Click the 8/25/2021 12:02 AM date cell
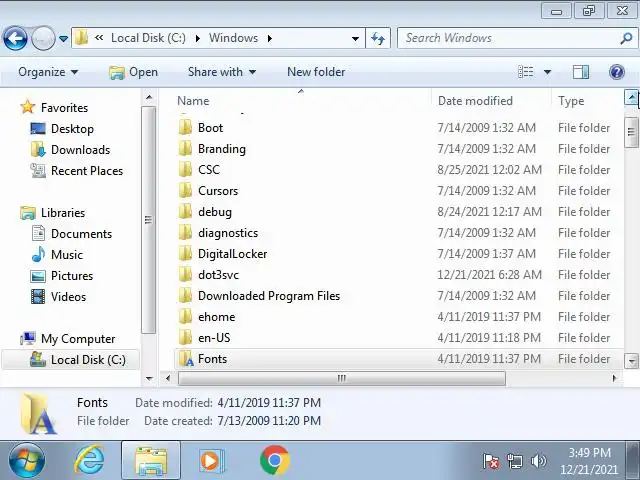This screenshot has width=640, height=480. coord(489,170)
